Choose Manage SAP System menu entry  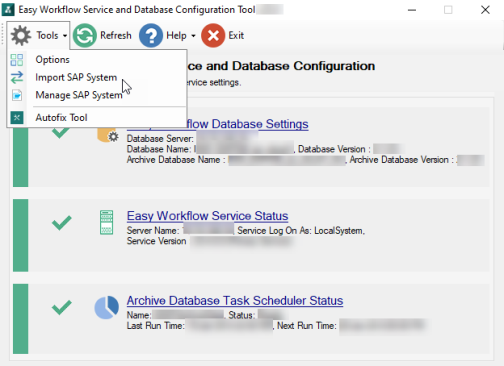[97, 95]
